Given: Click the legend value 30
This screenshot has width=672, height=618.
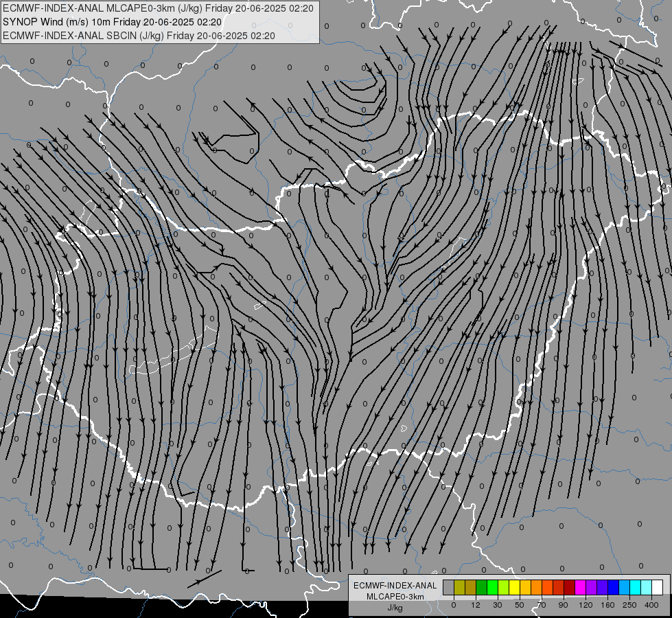Looking at the screenshot, I should coord(497,605).
